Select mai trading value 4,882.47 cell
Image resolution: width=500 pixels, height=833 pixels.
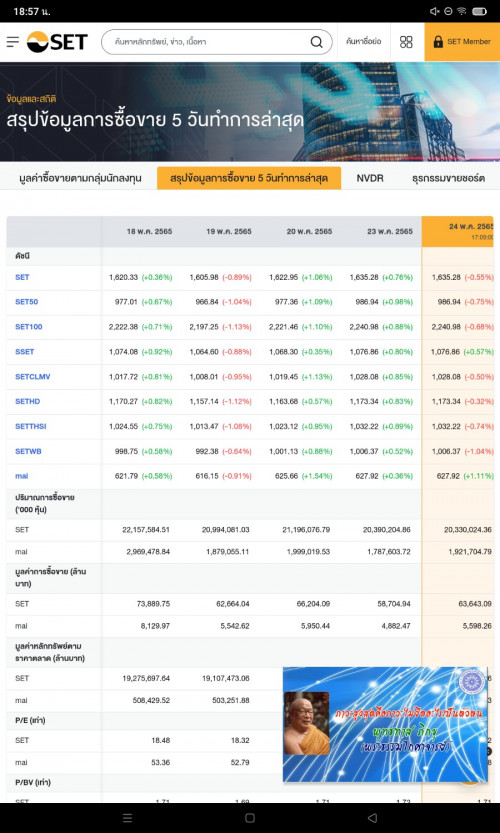395,626
